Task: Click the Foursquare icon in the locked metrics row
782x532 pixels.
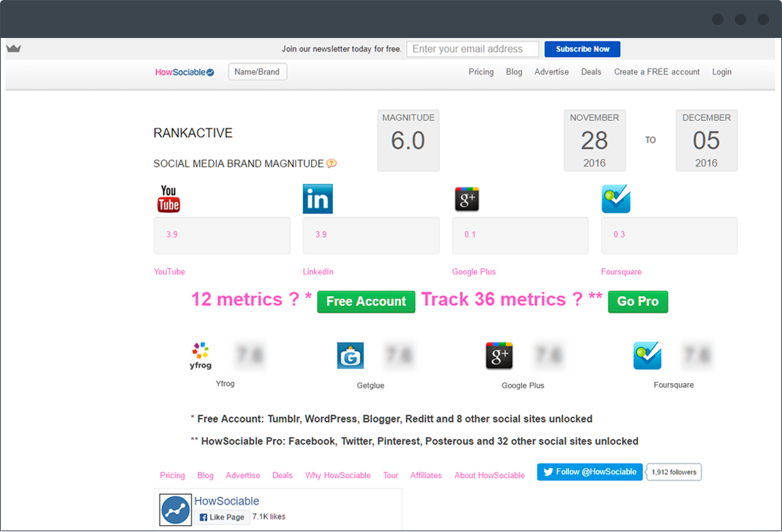Action: pyautogui.click(x=647, y=356)
